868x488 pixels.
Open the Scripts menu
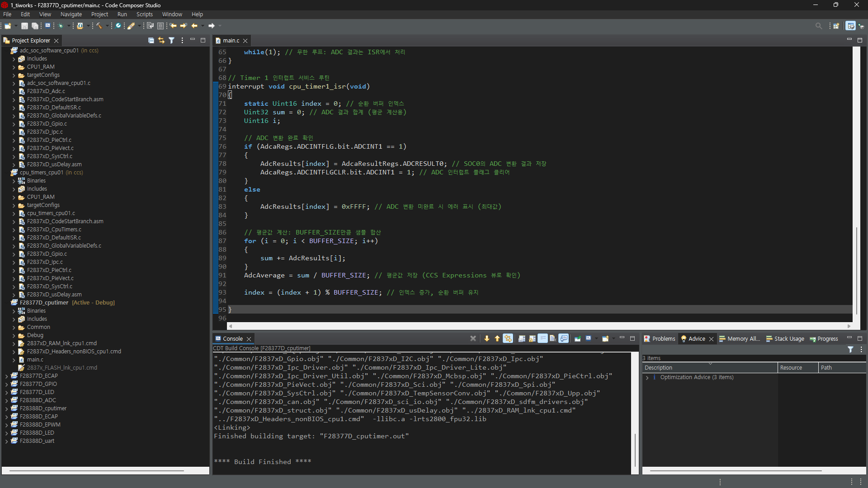pos(144,14)
